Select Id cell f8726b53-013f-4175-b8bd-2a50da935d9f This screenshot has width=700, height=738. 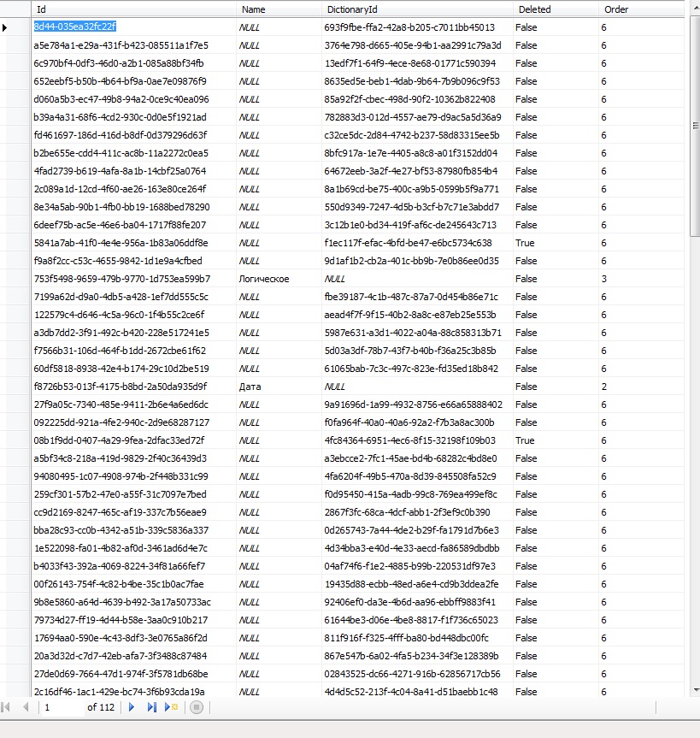[133, 387]
